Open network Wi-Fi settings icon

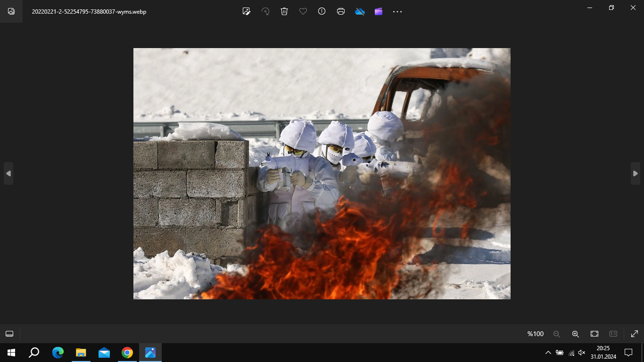[571, 353]
